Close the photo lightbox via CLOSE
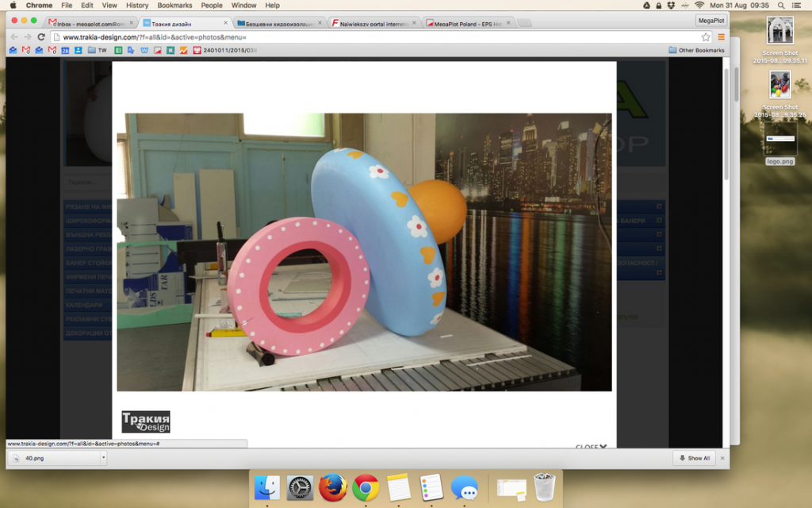The image size is (812, 508). coord(592,446)
